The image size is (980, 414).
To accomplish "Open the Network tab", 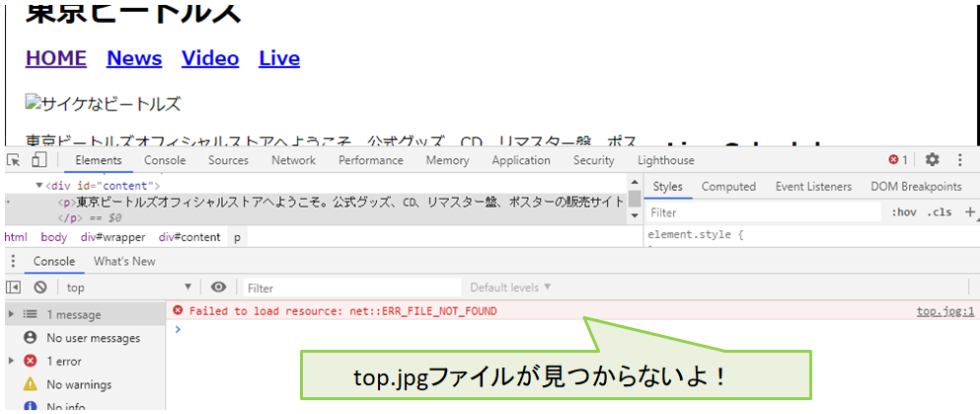I will click(x=293, y=160).
